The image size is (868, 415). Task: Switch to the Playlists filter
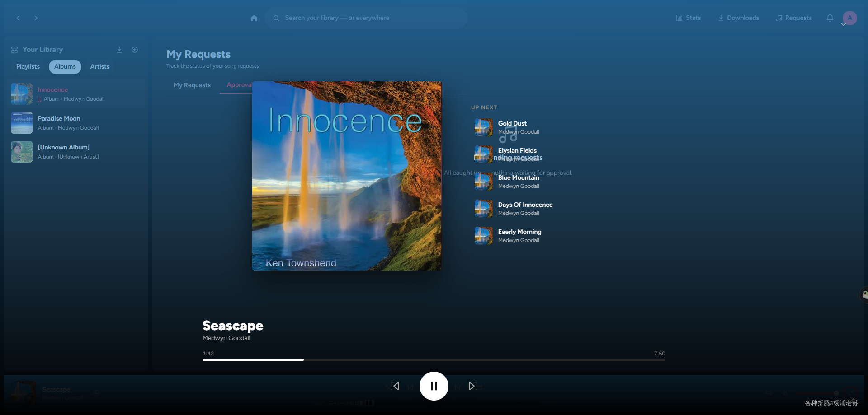point(28,67)
